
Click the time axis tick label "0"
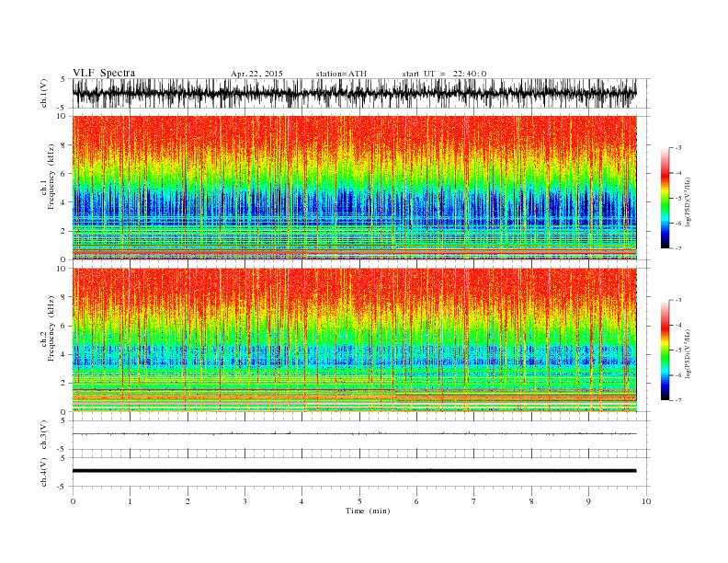[73, 501]
